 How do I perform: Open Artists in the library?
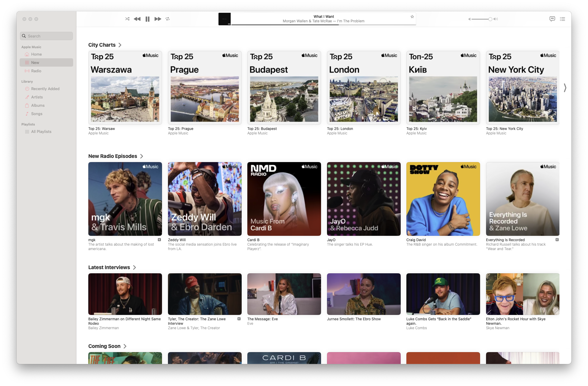point(46,97)
